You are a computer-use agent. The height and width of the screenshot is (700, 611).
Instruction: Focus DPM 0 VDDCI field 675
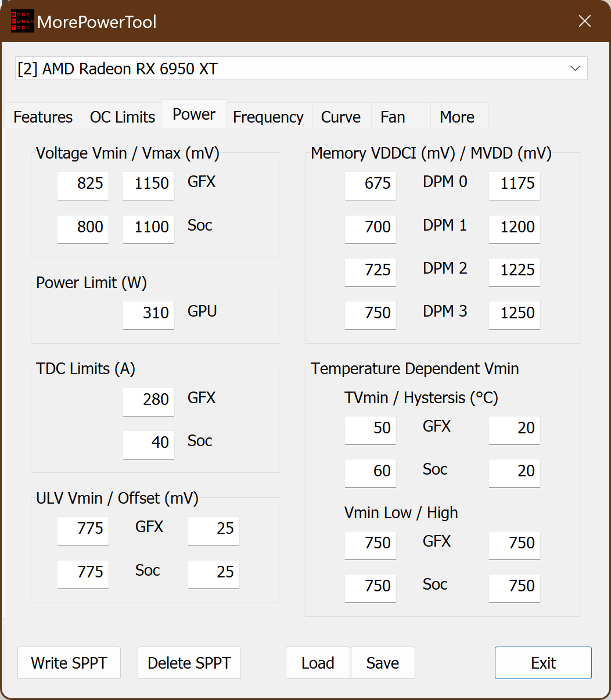point(371,185)
